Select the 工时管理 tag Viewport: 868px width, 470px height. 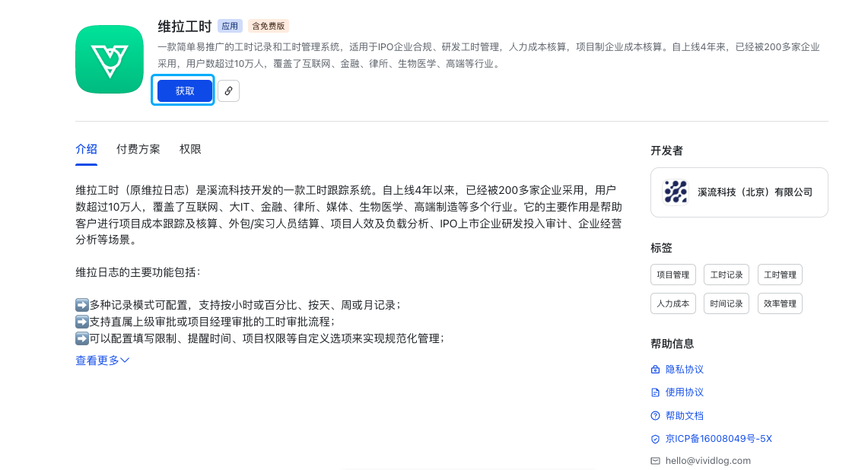780,275
